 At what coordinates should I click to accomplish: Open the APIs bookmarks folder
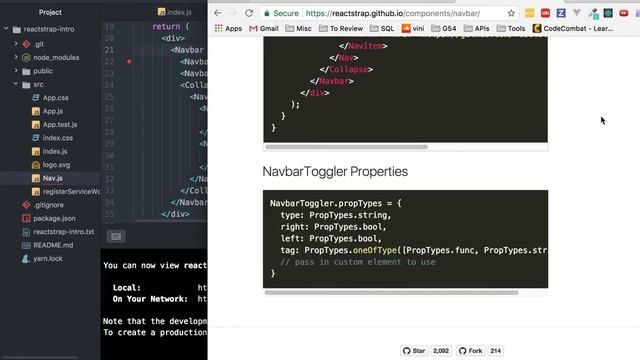point(476,29)
